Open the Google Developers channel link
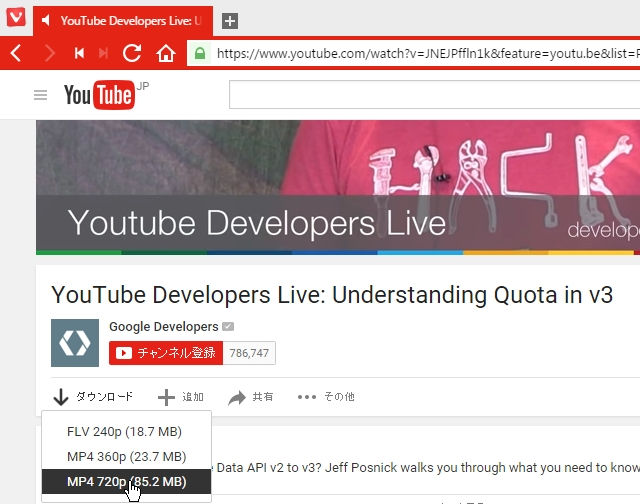Viewport: 640px width, 504px height. click(x=164, y=326)
